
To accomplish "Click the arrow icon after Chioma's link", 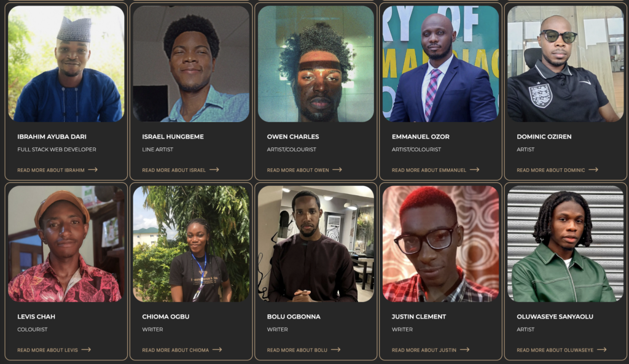I will tap(217, 350).
